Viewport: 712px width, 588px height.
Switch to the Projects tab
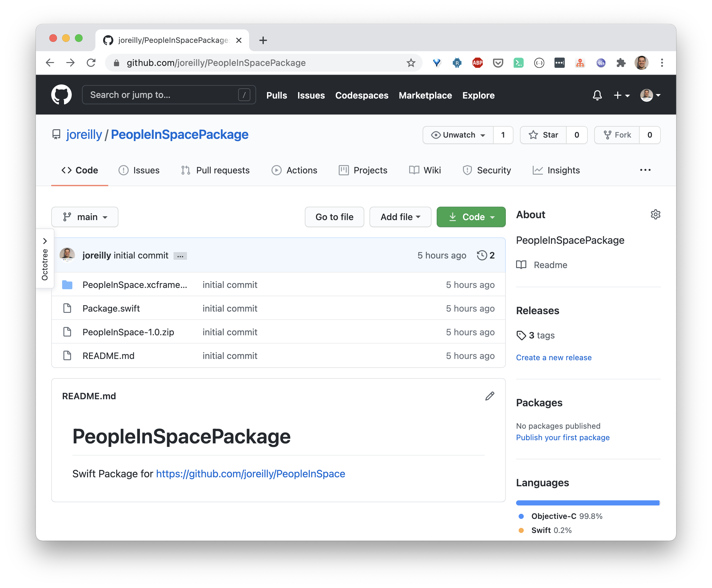point(363,170)
